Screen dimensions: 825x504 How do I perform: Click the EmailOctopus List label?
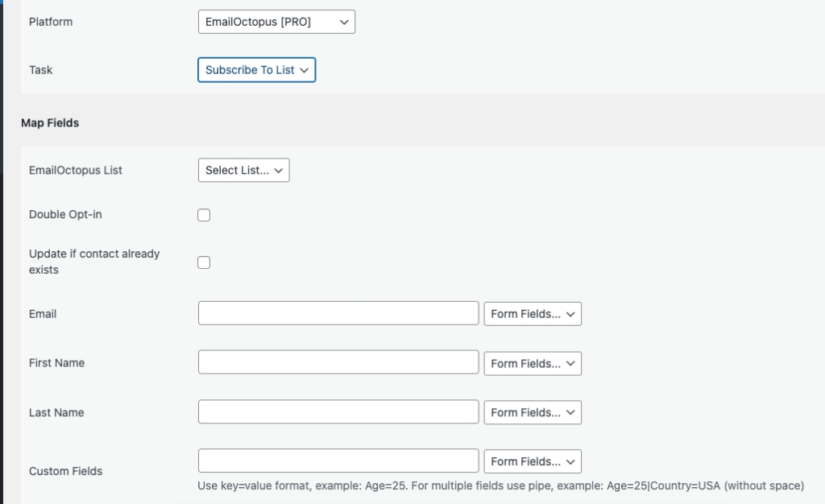click(75, 170)
